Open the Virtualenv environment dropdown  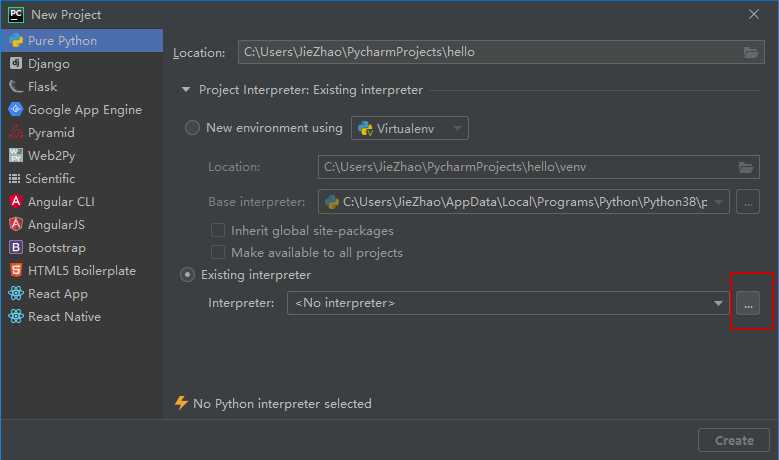tap(409, 128)
